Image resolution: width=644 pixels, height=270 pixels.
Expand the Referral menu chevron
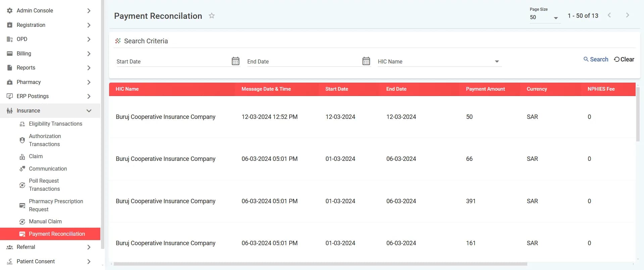coord(89,247)
